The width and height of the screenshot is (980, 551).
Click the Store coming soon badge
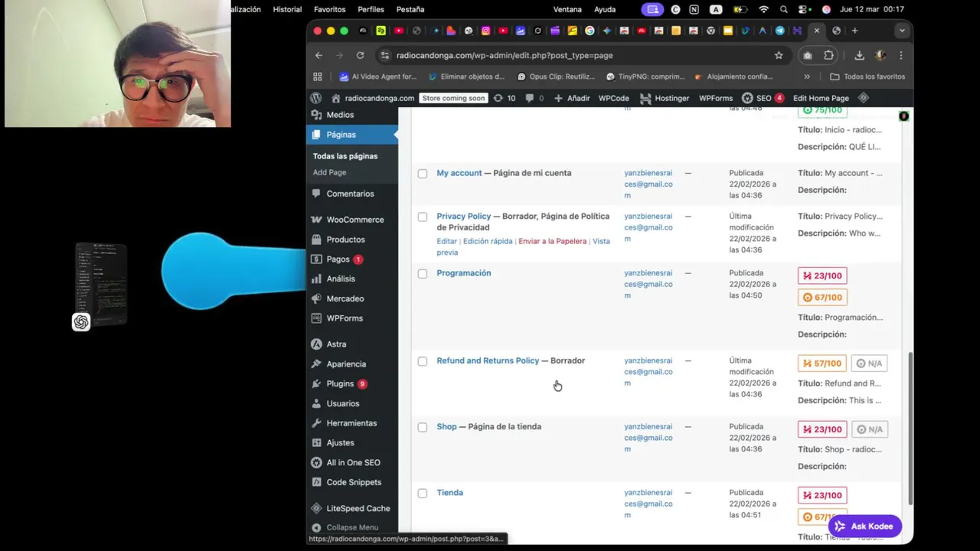click(x=453, y=98)
